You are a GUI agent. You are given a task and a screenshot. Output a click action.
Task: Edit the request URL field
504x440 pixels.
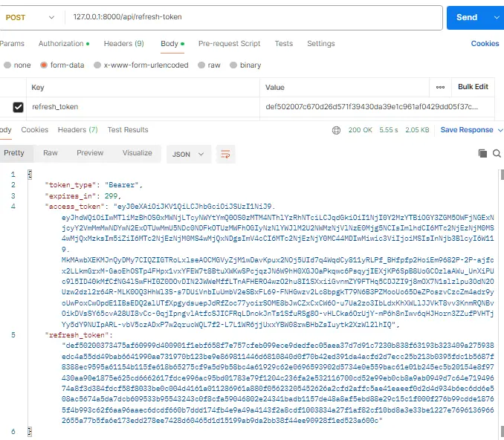pyautogui.click(x=253, y=17)
